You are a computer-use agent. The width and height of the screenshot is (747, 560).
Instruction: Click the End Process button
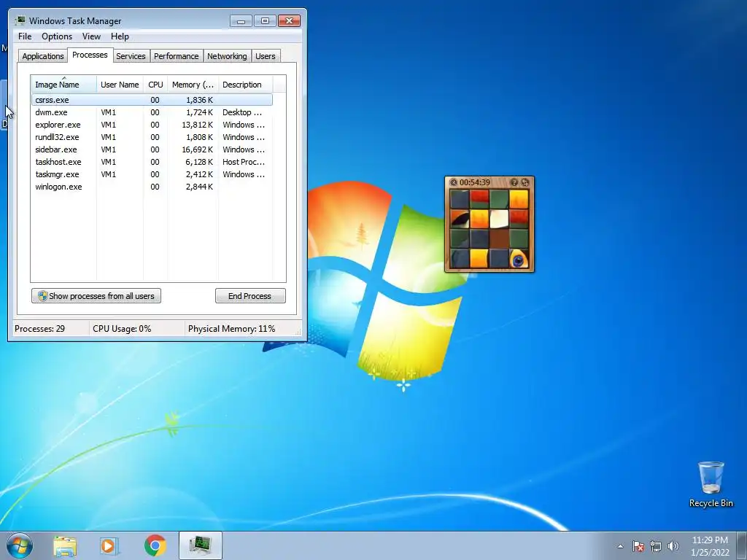pyautogui.click(x=250, y=296)
